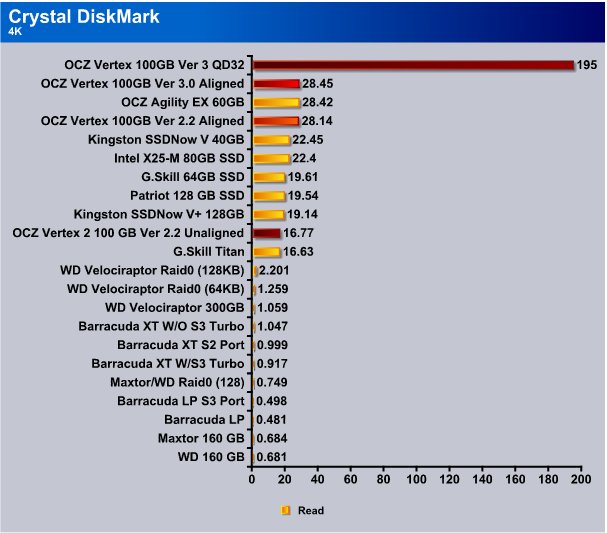Select the OCZ Vertex 100GB Ver 3 QD32 label

(x=154, y=65)
